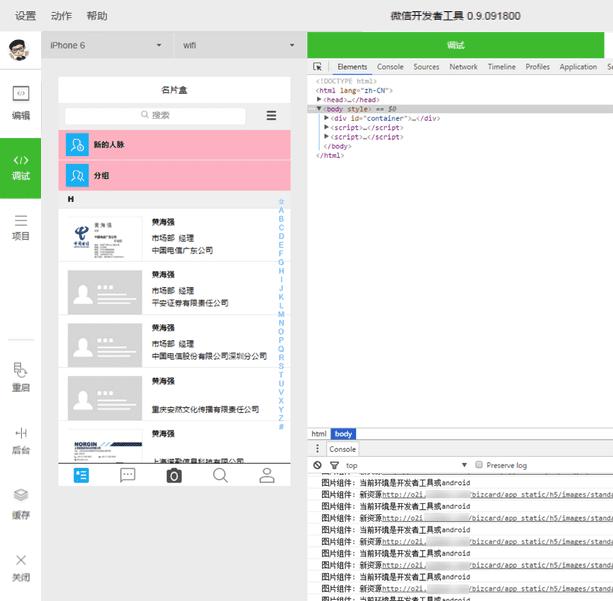Click the 重启 (restart) sidebar icon
613x601 pixels.
click(x=21, y=377)
